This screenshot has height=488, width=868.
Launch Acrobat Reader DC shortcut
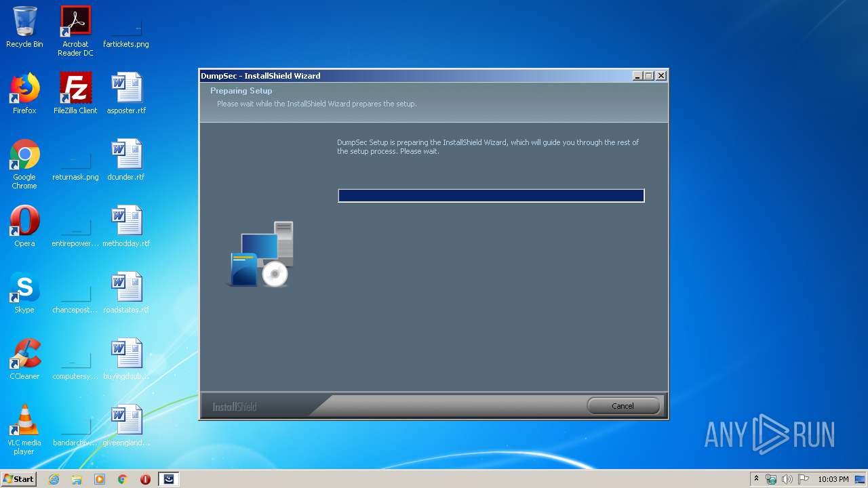75,31
